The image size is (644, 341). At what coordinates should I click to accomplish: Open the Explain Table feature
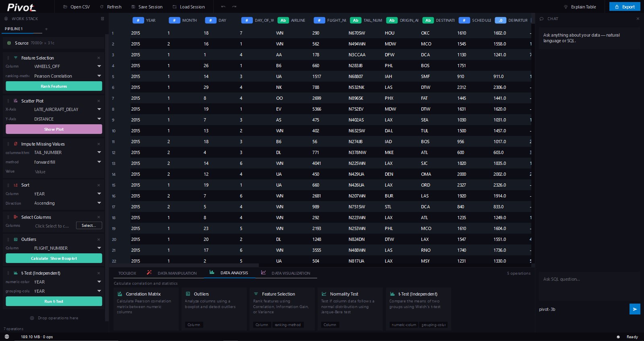coord(580,7)
